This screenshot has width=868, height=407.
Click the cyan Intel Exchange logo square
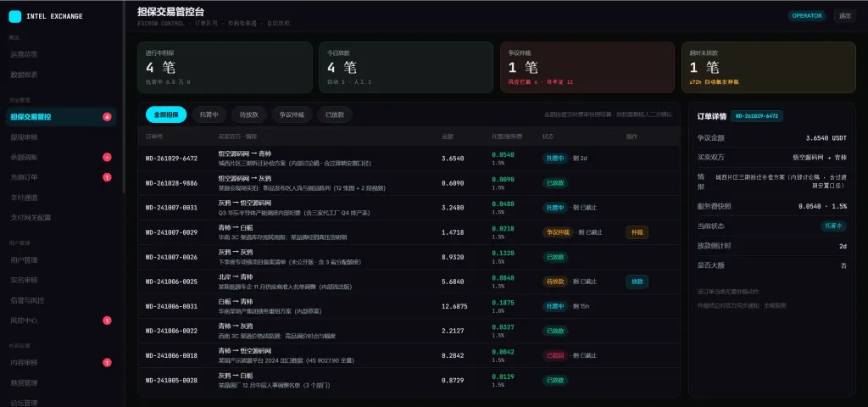15,17
